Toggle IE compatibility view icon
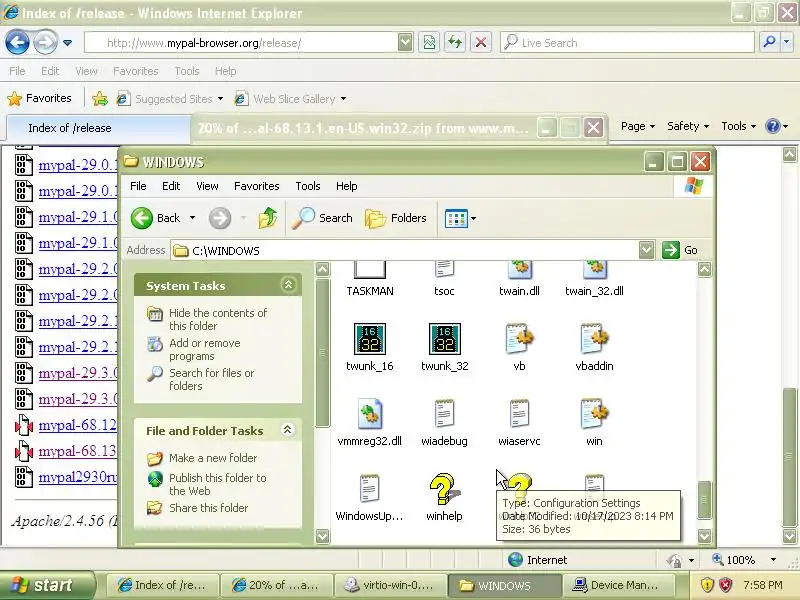The width and height of the screenshot is (800, 600). [x=429, y=42]
